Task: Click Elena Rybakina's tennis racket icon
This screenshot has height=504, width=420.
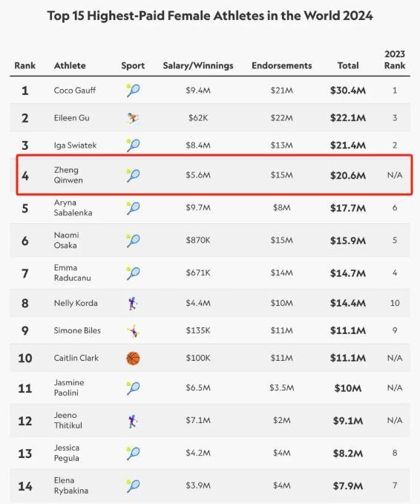Action: [x=133, y=485]
